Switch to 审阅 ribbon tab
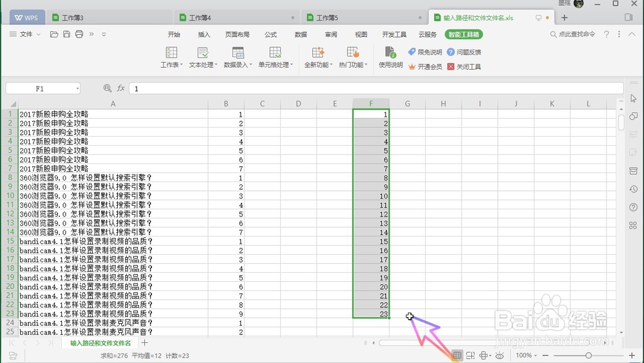 [330, 35]
